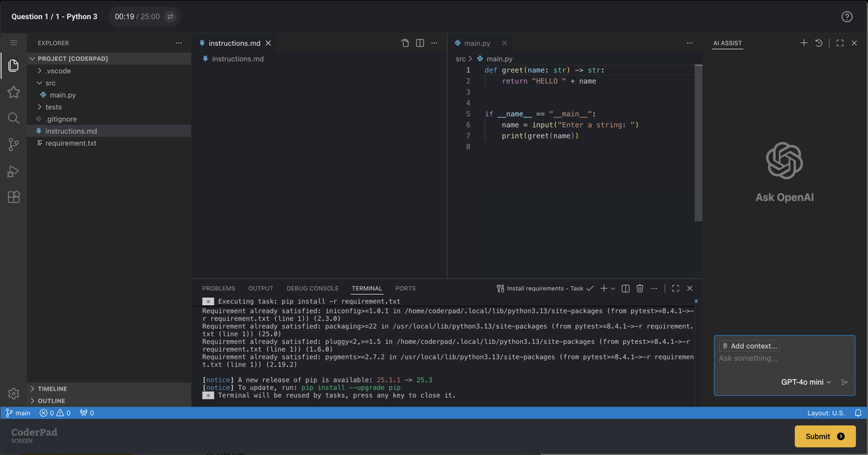Click the Manage gear icon
This screenshot has height=455, width=868.
tap(13, 393)
